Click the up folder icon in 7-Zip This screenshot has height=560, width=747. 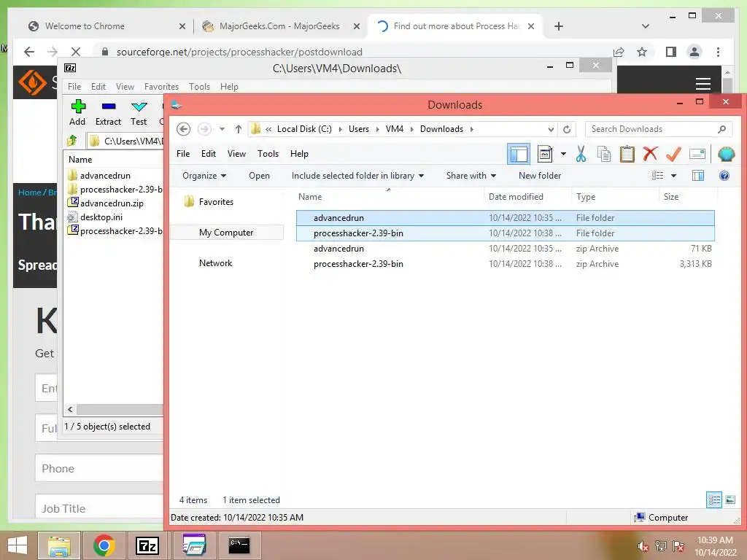click(72, 141)
